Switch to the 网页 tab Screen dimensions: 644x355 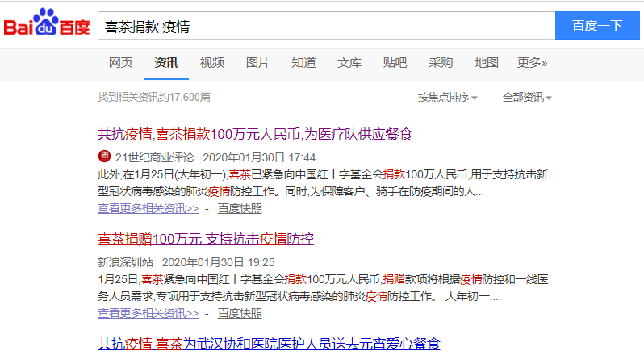(121, 63)
